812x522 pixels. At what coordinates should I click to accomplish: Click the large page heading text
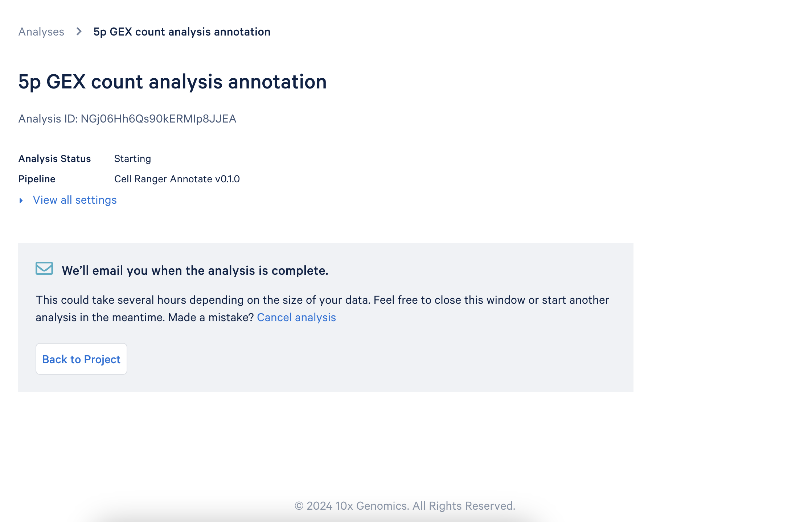[172, 82]
